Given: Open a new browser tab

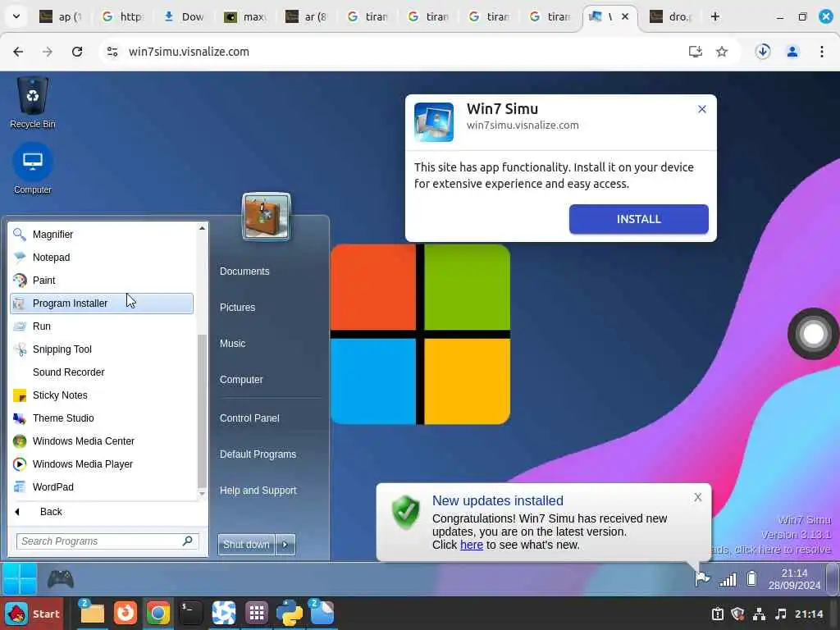Looking at the screenshot, I should tap(714, 16).
